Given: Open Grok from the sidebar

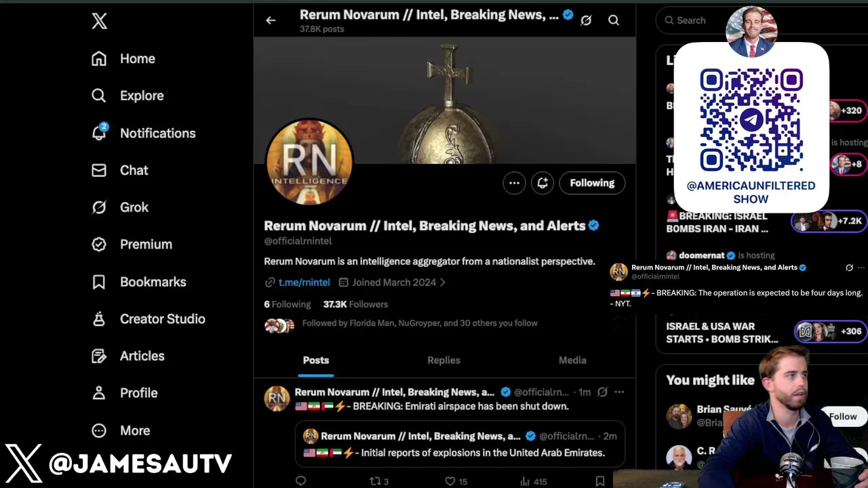Looking at the screenshot, I should pyautogui.click(x=120, y=207).
